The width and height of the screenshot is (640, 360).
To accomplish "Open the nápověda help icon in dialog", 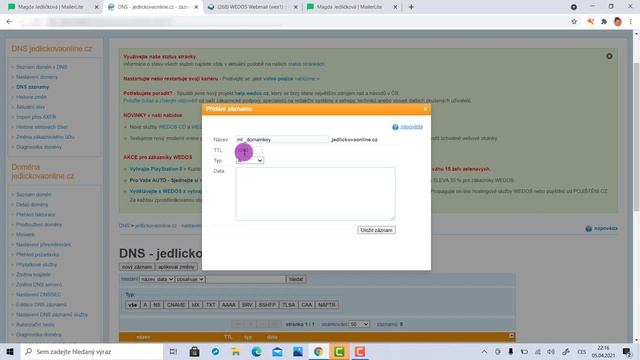I will [x=395, y=127].
